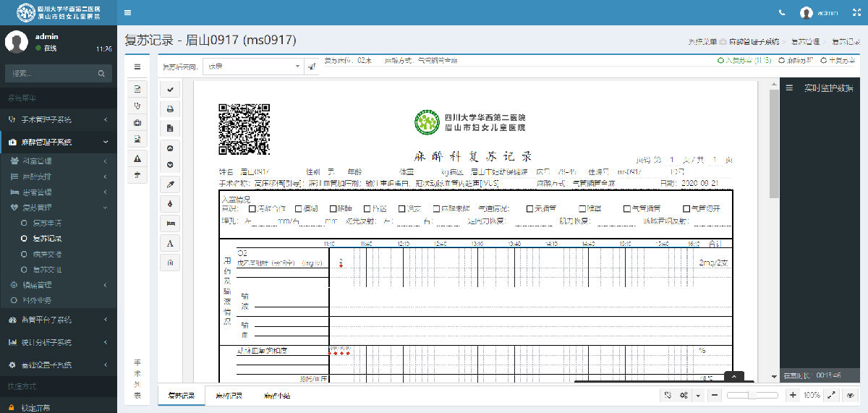The image size is (868, 413).
Task: Check the 气管插管 checkbox
Action: [x=627, y=209]
